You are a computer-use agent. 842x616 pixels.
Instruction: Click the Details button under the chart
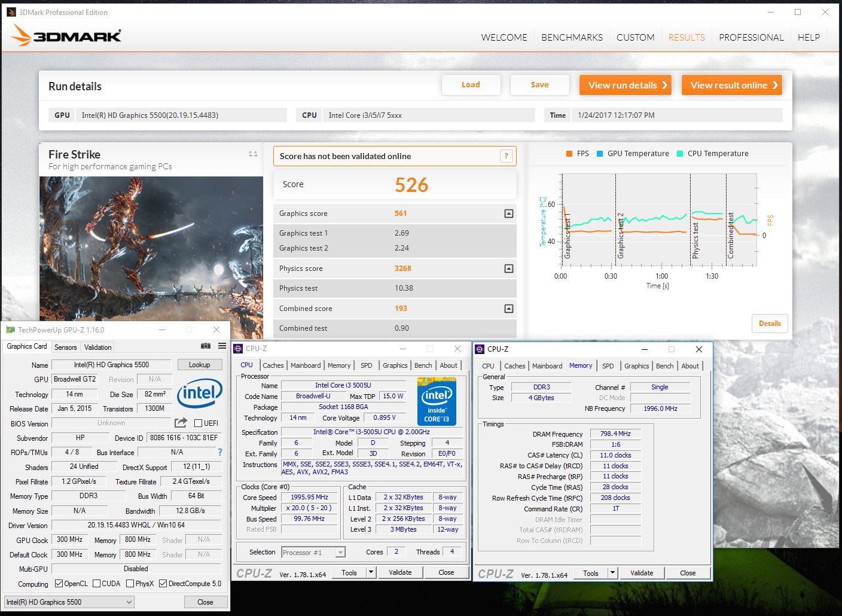click(770, 324)
